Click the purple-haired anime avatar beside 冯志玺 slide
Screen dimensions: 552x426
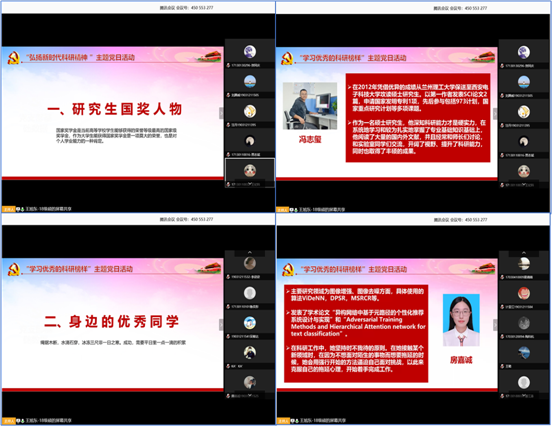click(523, 52)
